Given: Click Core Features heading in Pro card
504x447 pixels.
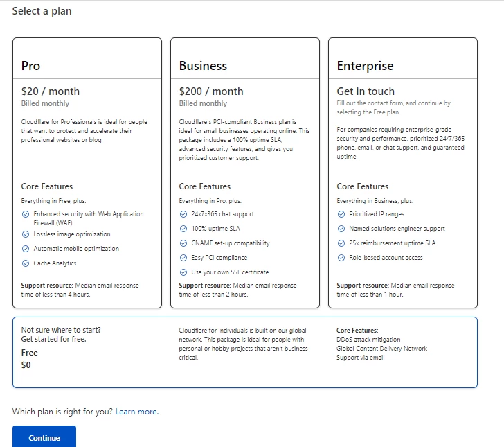Looking at the screenshot, I should click(x=47, y=186).
